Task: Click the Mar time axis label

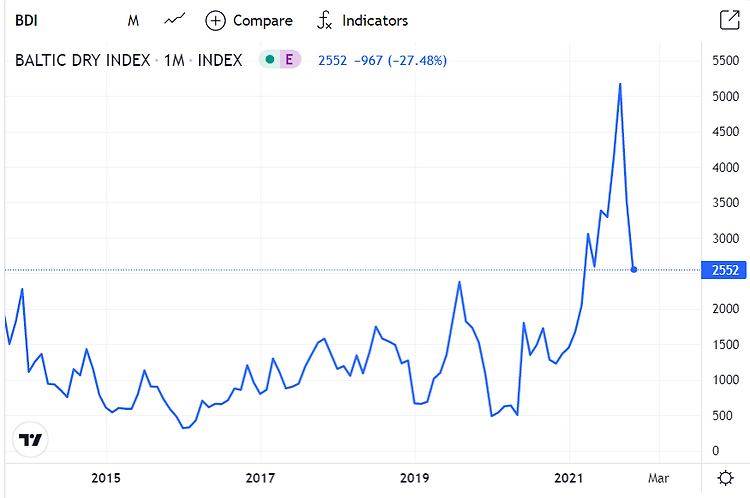Action: [x=658, y=478]
